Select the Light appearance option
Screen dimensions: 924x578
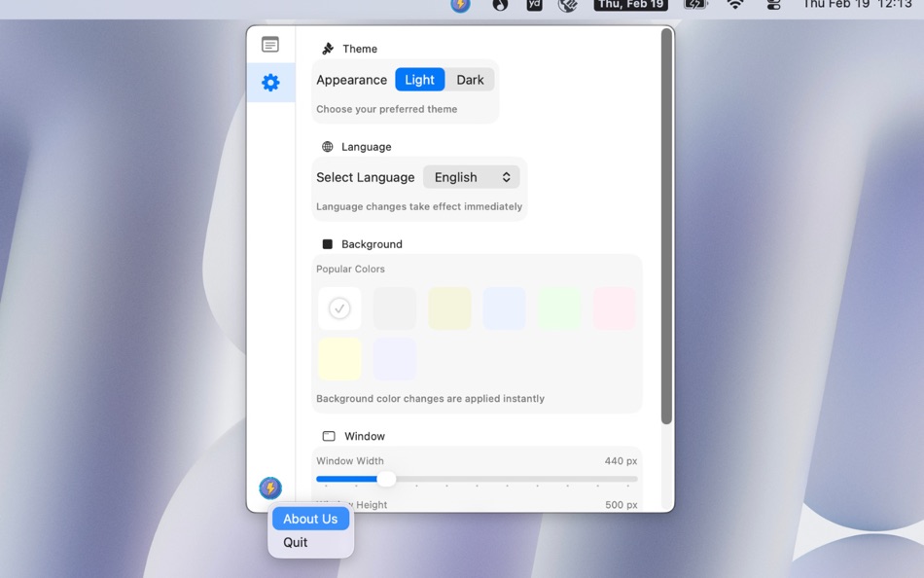click(419, 79)
